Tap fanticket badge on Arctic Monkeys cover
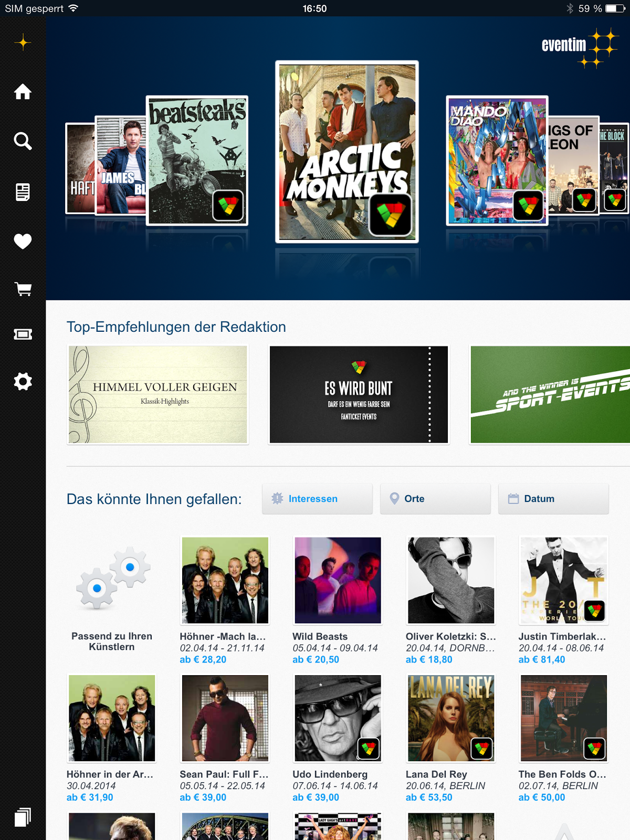This screenshot has height=840, width=630. tap(390, 215)
